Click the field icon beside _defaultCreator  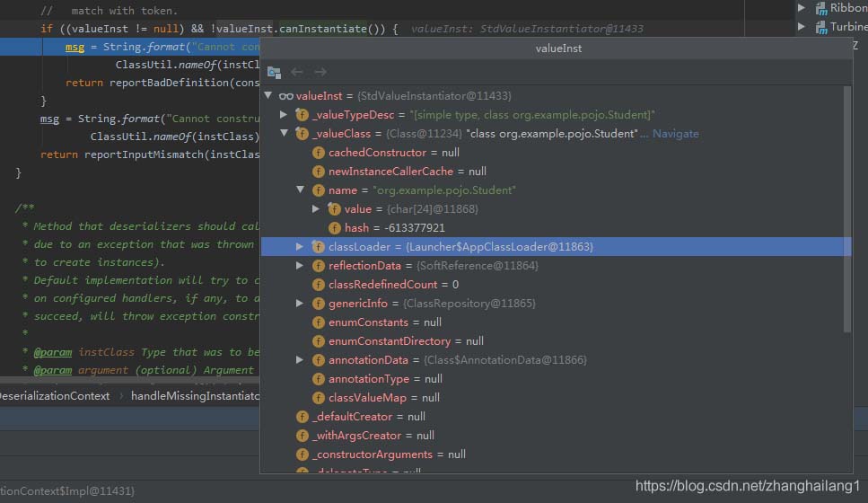[302, 417]
